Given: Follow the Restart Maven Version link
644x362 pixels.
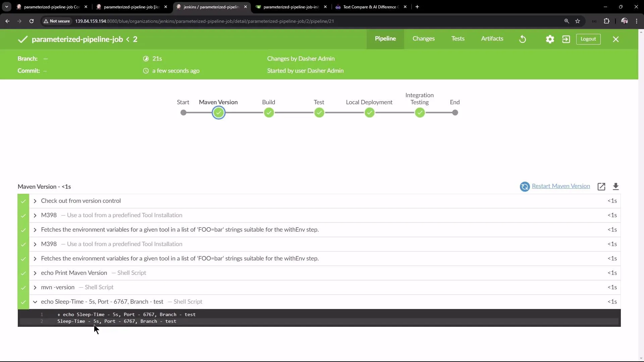Looking at the screenshot, I should pos(560,186).
